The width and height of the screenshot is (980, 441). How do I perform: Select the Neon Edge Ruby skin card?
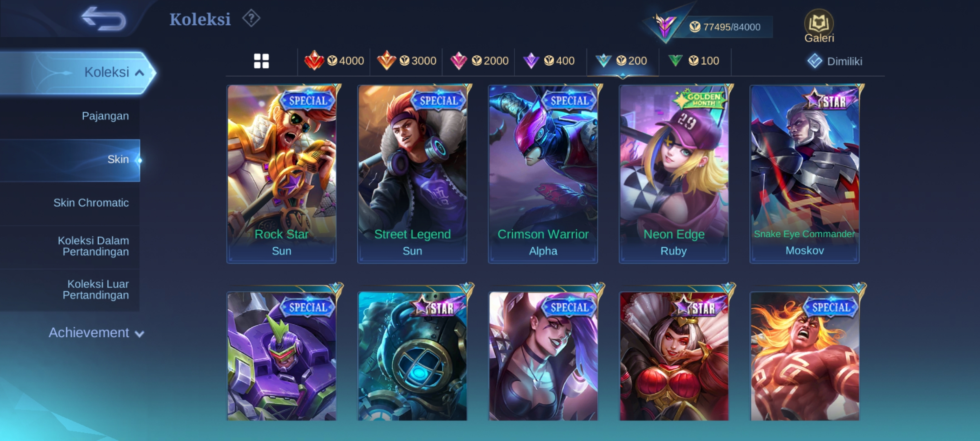point(674,174)
